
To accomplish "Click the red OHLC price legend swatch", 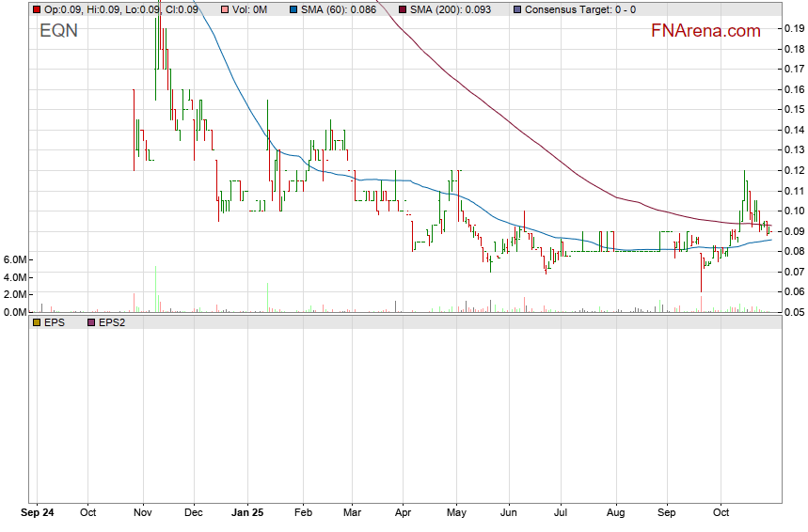I will (x=37, y=9).
